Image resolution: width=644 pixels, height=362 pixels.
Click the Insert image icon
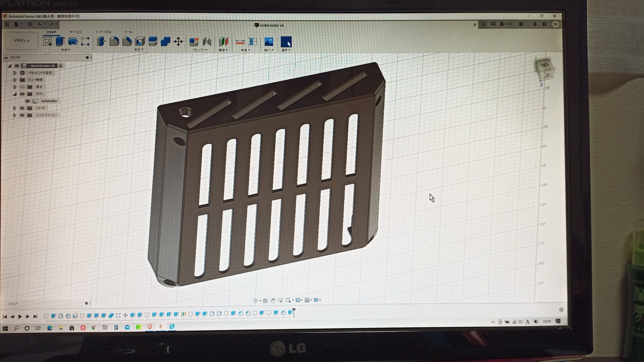(x=269, y=42)
